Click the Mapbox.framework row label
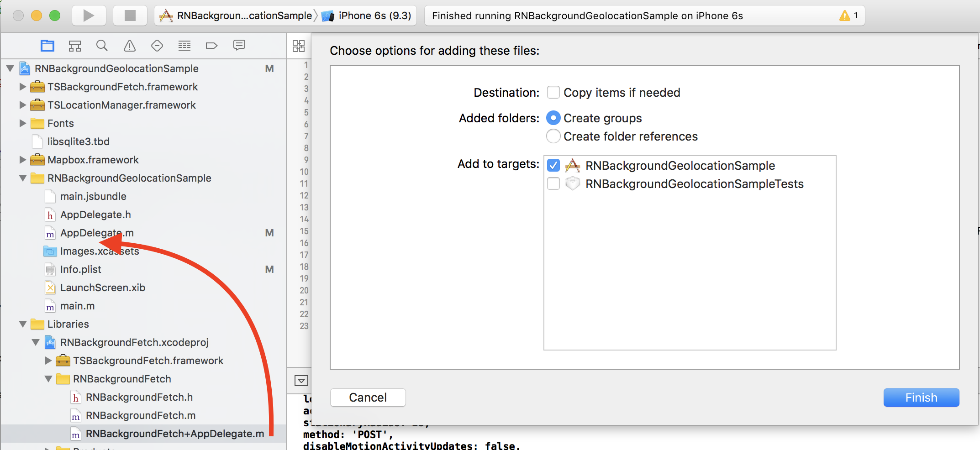The height and width of the screenshot is (450, 980). click(x=93, y=160)
